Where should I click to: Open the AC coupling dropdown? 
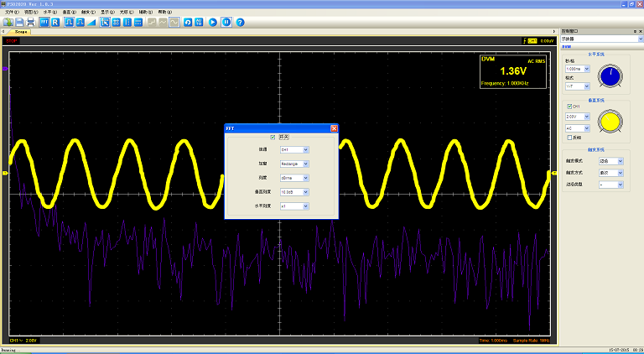(x=589, y=127)
